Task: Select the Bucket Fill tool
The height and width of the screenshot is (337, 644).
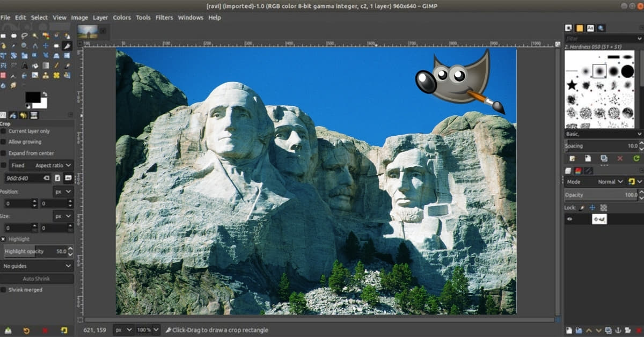Action: 35,65
